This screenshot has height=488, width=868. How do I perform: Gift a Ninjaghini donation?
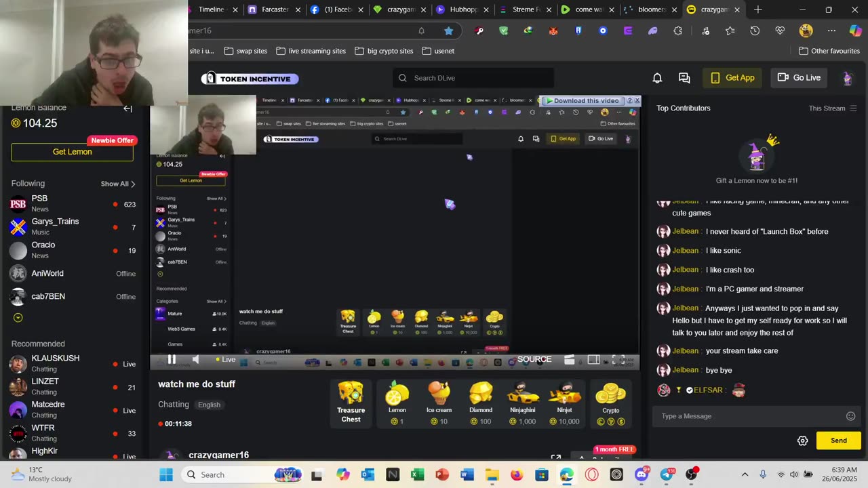coord(522,403)
